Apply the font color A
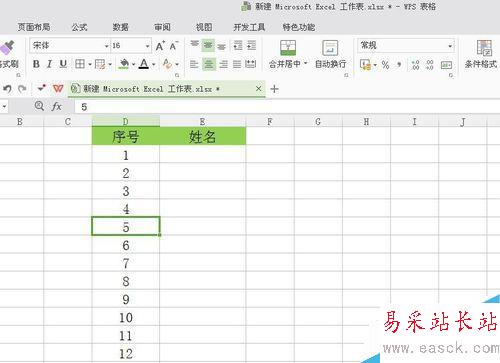Screen dimensions: 500x363 [x=144, y=63]
